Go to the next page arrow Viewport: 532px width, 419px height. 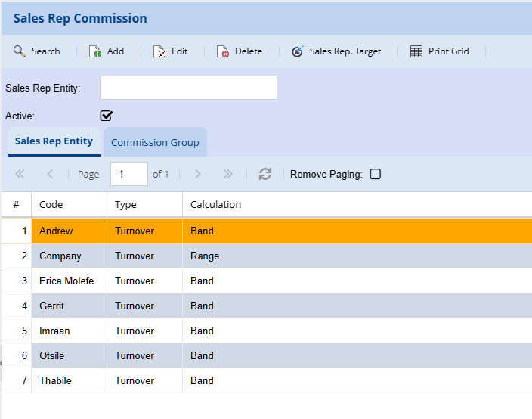[x=198, y=174]
